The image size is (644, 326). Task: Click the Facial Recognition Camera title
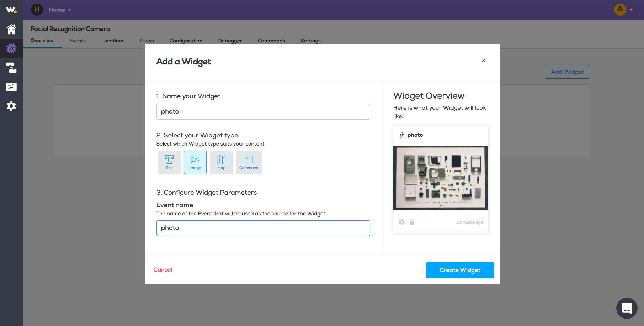70,29
